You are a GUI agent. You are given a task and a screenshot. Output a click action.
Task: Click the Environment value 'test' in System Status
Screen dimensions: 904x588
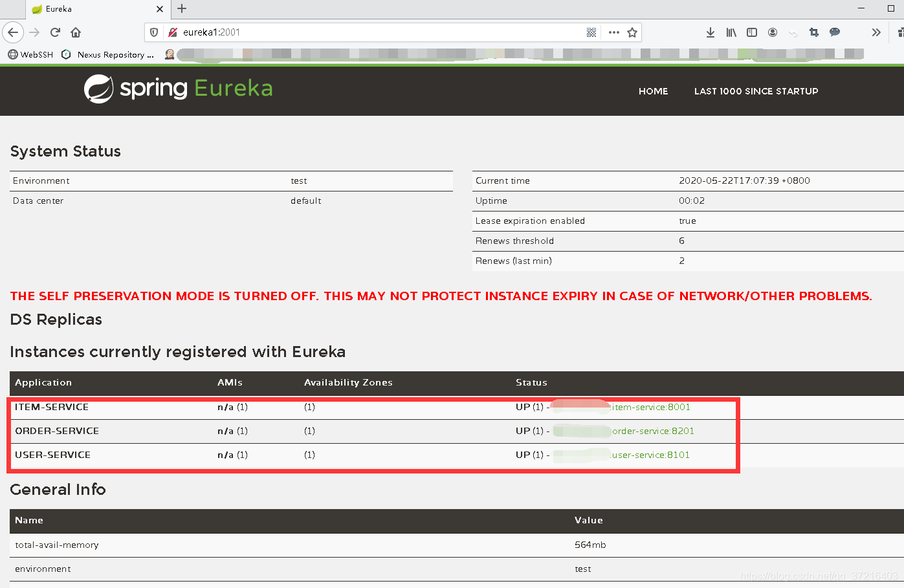[299, 181]
